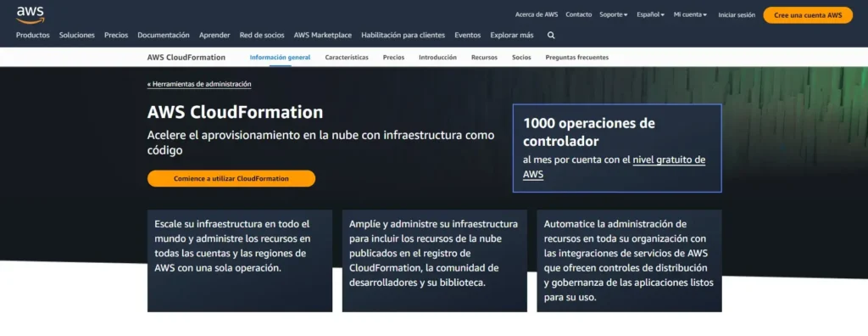Follow the Herramientas de administración link
Screen dimensions: 868x336
point(199,84)
